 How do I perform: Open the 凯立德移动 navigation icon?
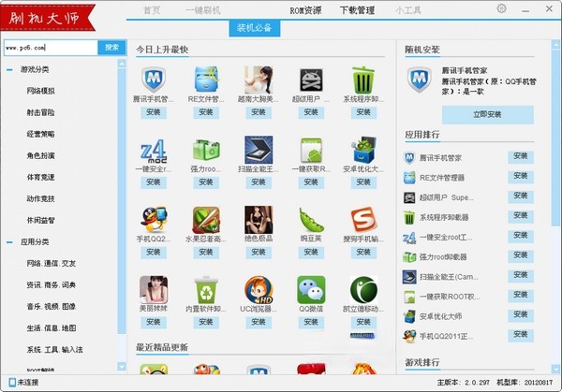pos(363,290)
